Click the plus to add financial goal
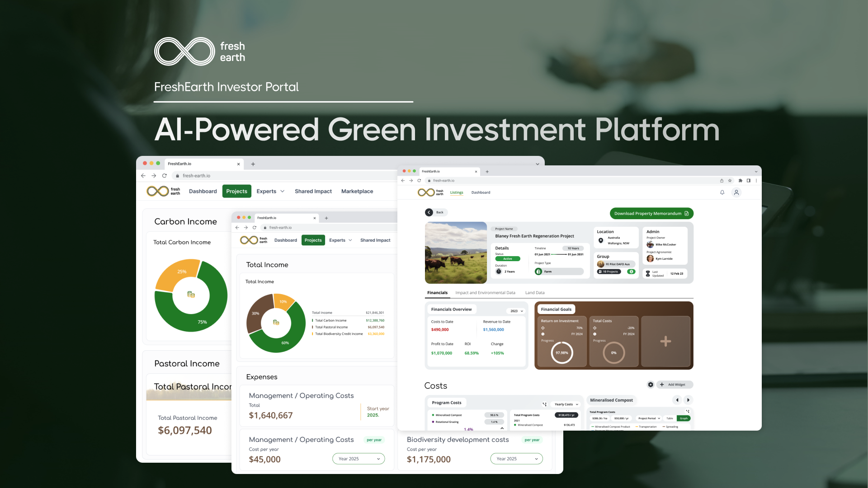 click(x=665, y=341)
